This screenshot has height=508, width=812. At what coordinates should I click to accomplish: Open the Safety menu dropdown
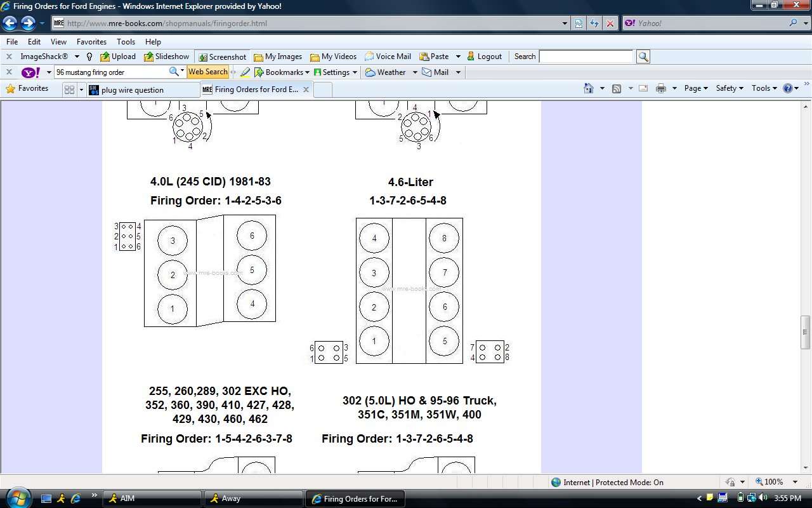(x=730, y=88)
